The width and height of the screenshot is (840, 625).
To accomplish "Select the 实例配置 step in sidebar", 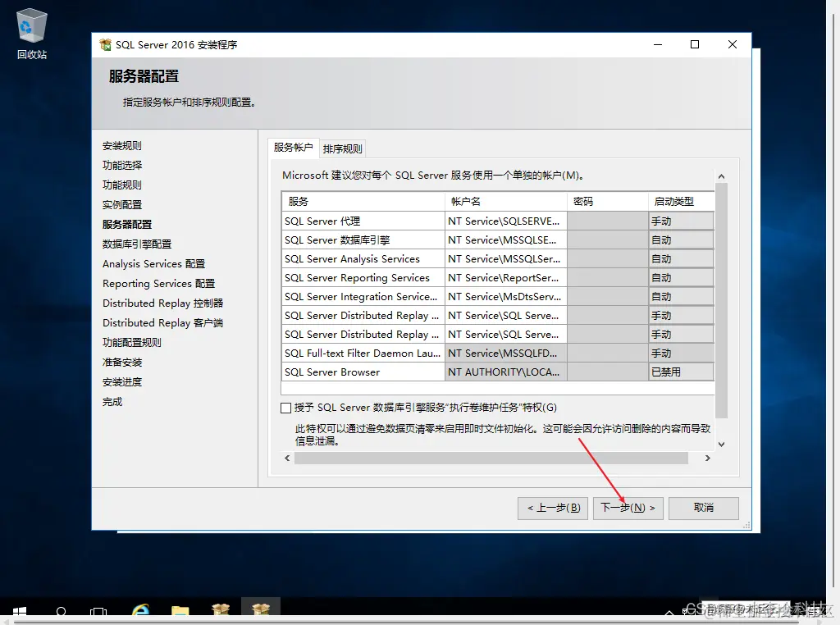I will point(122,205).
